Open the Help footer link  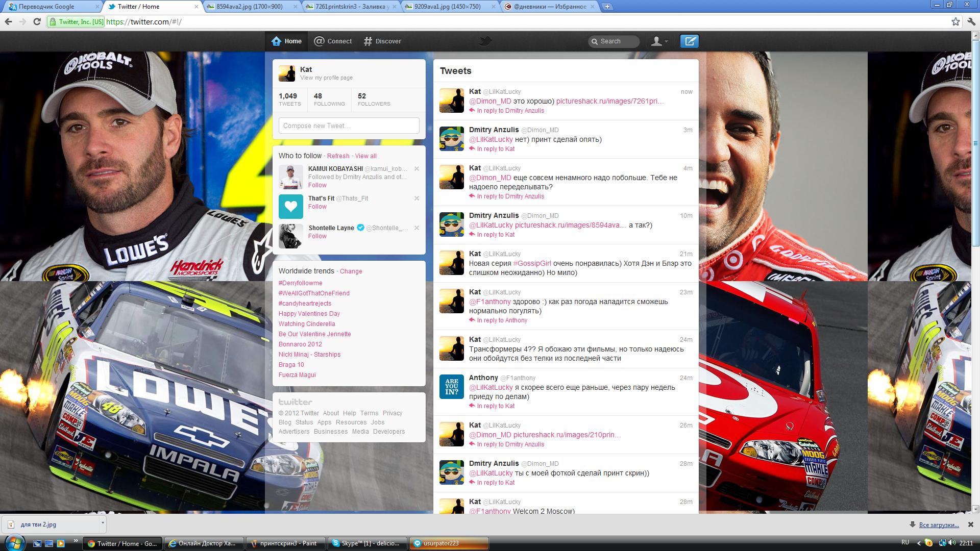(x=350, y=413)
